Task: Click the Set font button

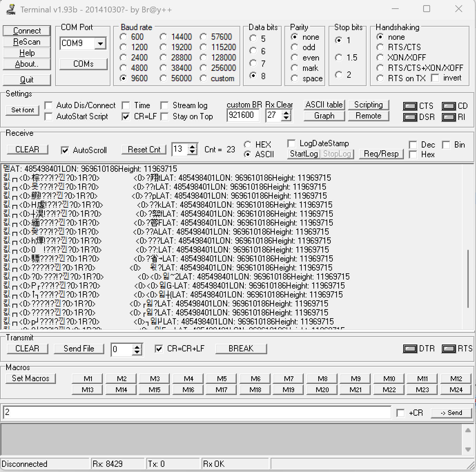Action: [23, 110]
